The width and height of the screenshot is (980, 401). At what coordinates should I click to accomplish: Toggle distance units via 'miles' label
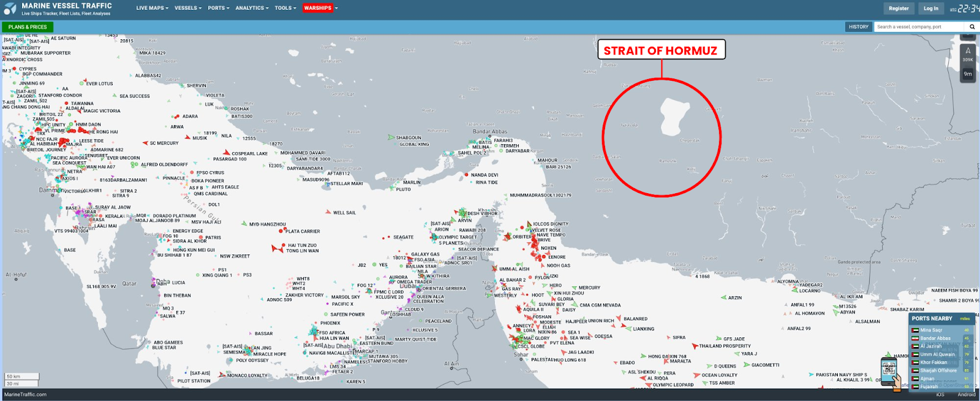[965, 319]
